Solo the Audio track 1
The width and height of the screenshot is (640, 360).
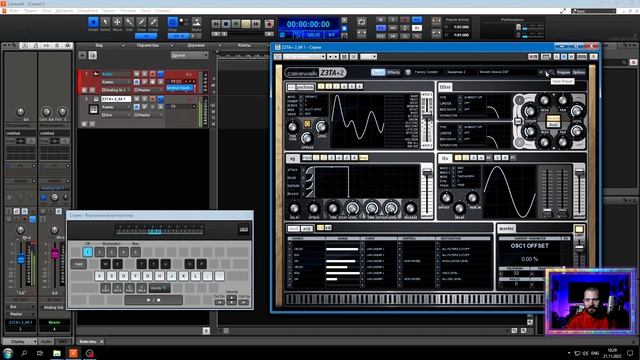144,74
